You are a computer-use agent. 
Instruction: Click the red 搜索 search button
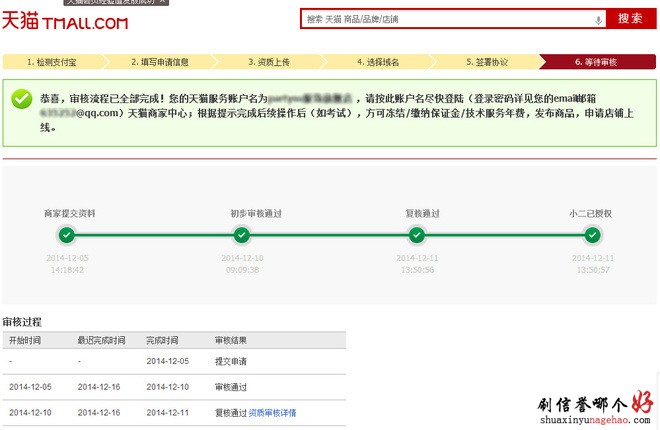tap(631, 19)
